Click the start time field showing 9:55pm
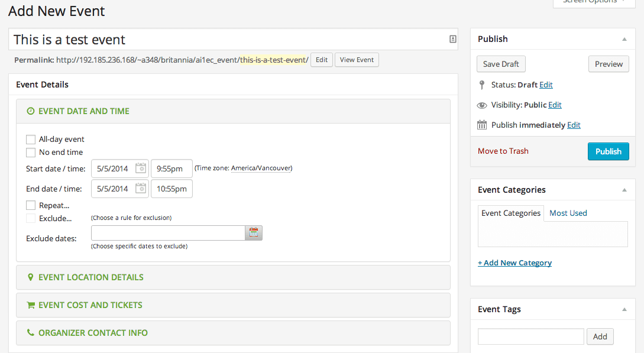Screen dimensions: 644x353 [x=171, y=169]
